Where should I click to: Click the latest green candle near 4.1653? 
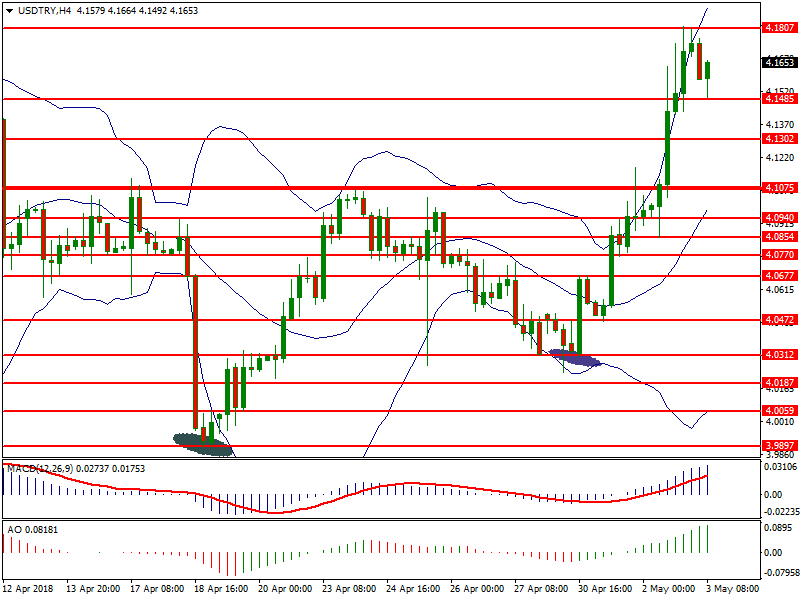(x=707, y=69)
